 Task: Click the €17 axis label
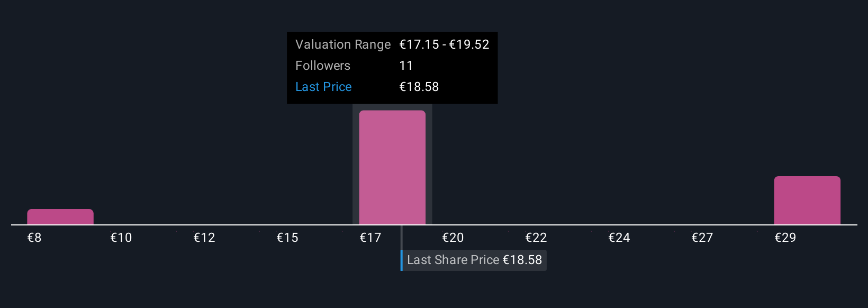pyautogui.click(x=370, y=238)
